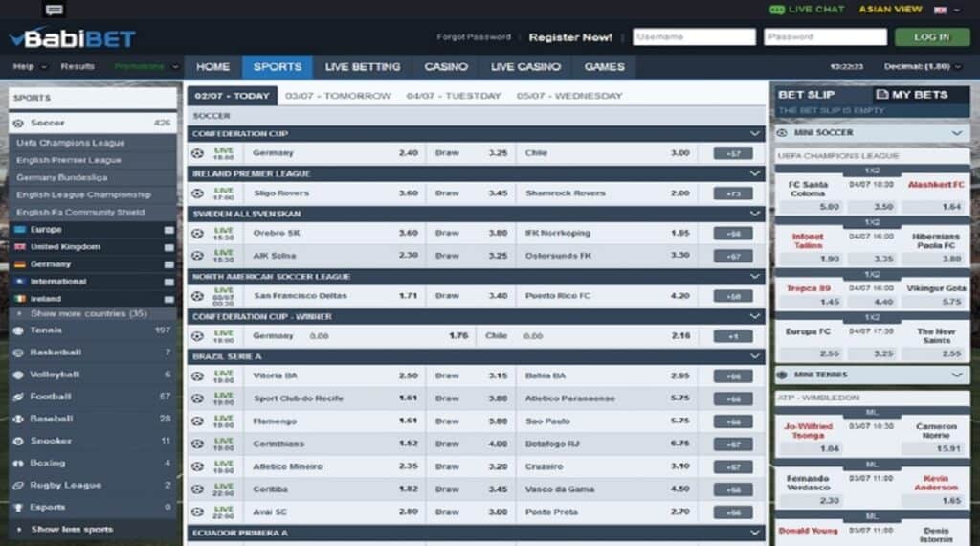
Task: Click the Password input field
Action: point(825,37)
